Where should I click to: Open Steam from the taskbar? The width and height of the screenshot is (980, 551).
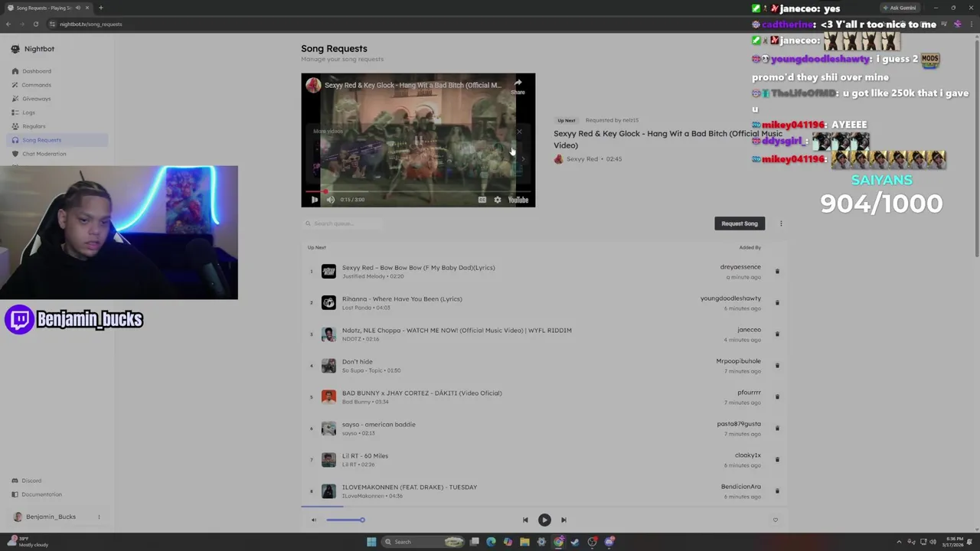click(575, 542)
